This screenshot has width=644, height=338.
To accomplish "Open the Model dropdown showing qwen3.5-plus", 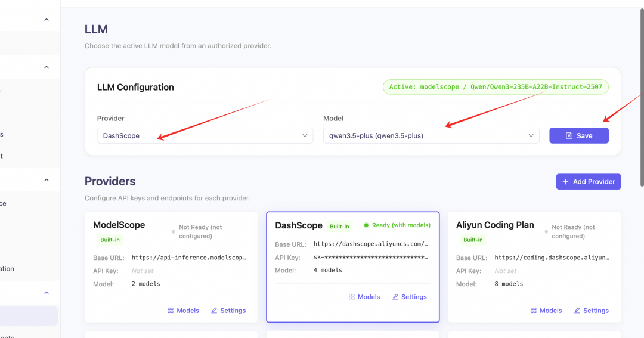I will 431,135.
